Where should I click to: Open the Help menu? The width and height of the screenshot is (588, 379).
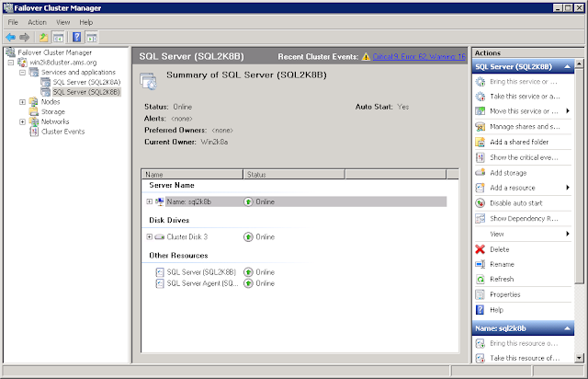click(85, 22)
